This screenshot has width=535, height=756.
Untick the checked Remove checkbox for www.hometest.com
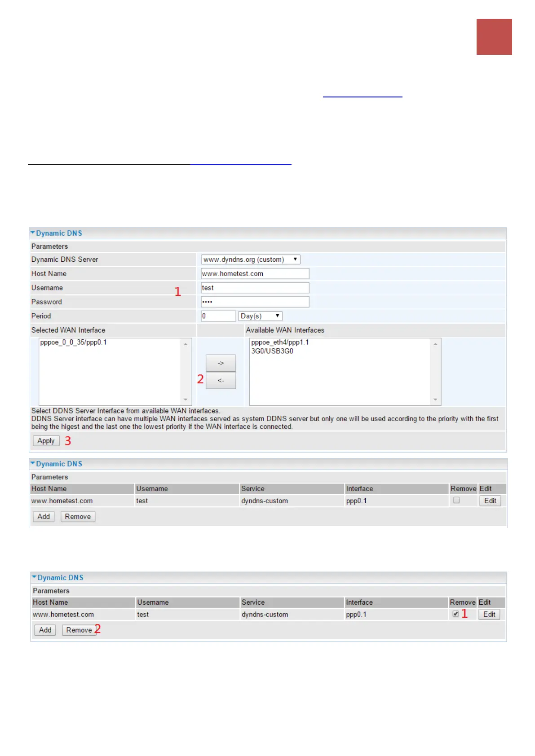455,614
